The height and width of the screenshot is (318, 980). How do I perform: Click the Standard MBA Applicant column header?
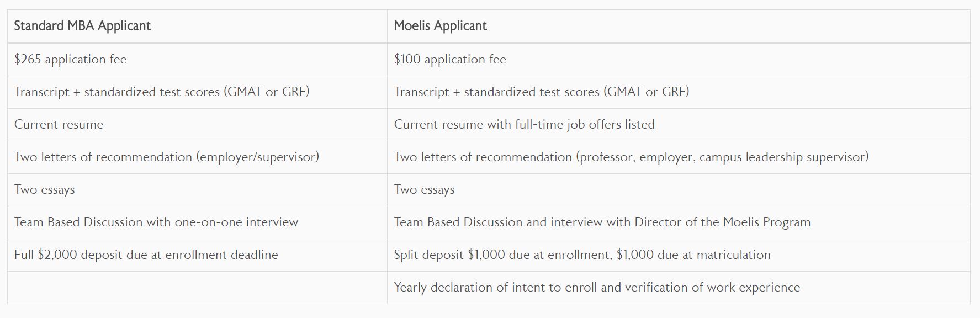coord(82,26)
